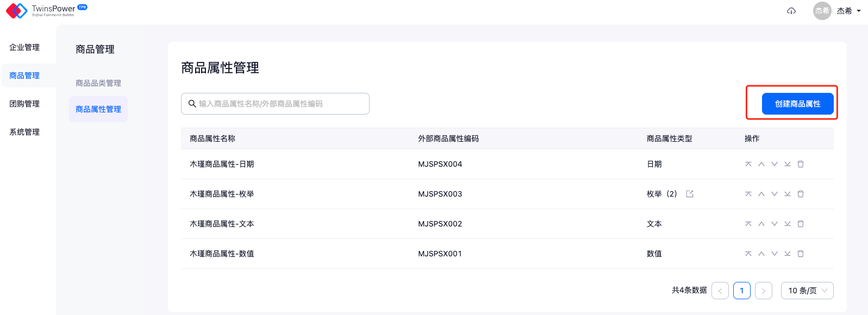Move 木槿商品属性-数值 row to bottom
The image size is (868, 315).
(x=788, y=254)
